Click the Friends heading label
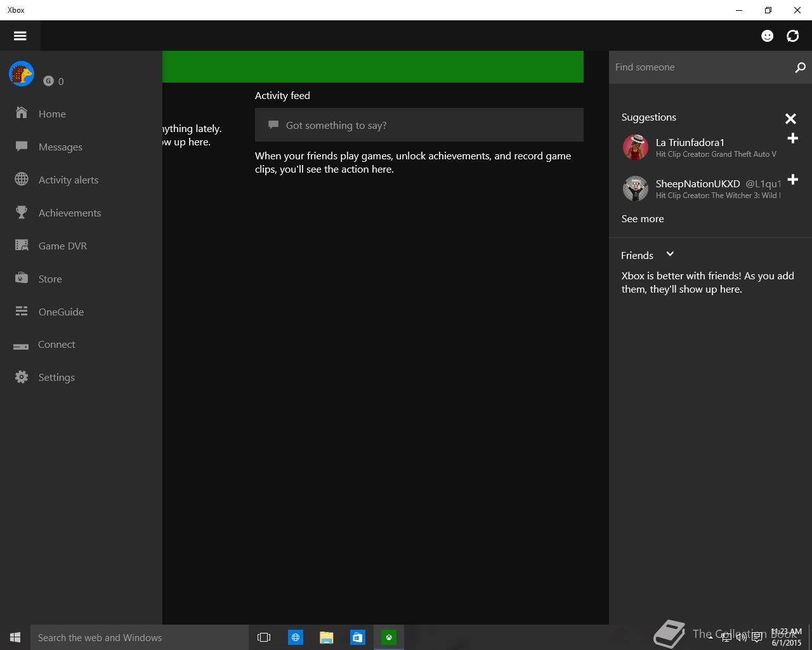812x650 pixels. [x=637, y=255]
